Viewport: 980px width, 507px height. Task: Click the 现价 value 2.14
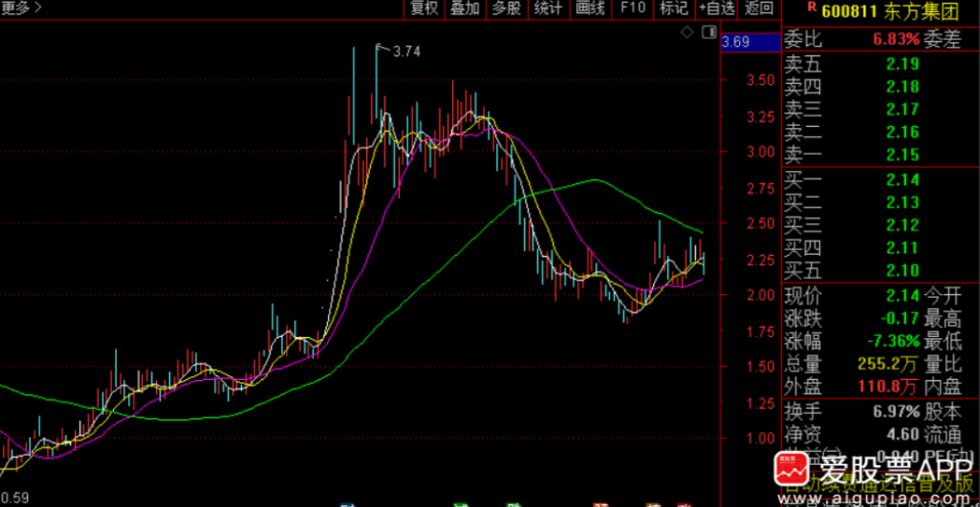point(902,296)
